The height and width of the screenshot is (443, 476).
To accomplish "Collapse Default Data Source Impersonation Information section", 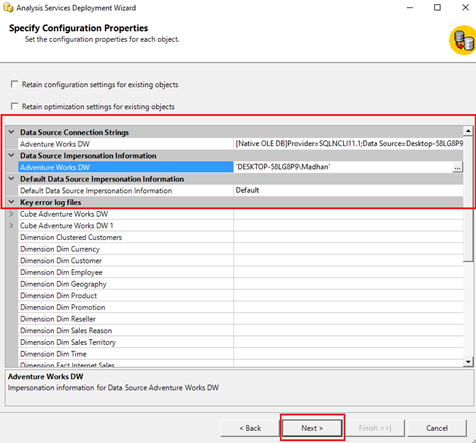I will point(12,179).
